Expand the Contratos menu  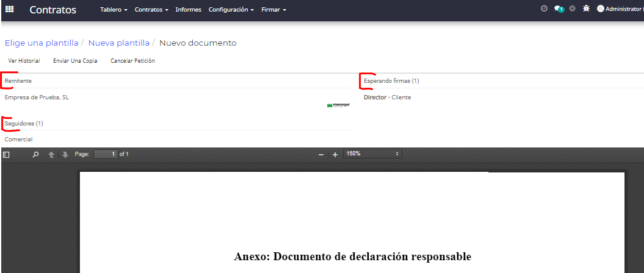click(151, 9)
